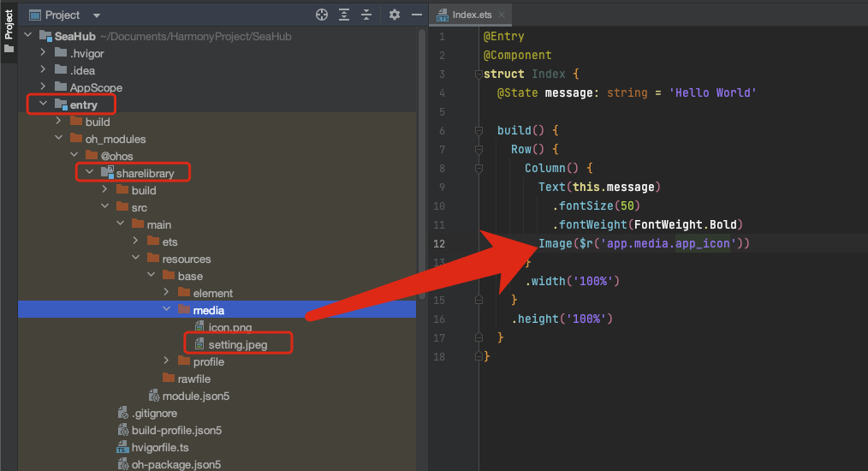Select the setting.jpeg file
The height and width of the screenshot is (471, 868).
tap(237, 344)
